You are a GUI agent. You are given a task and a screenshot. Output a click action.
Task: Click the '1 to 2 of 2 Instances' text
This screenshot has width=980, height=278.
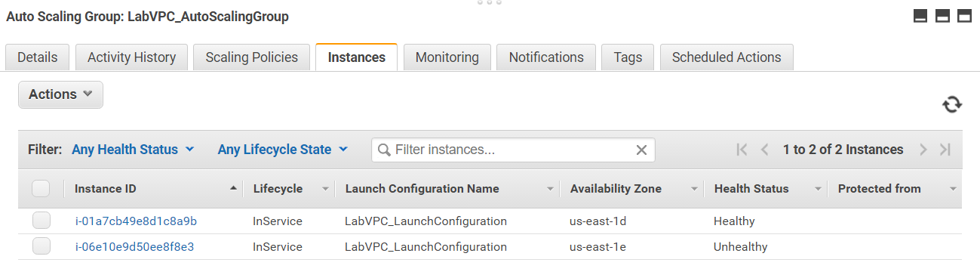[x=843, y=150]
